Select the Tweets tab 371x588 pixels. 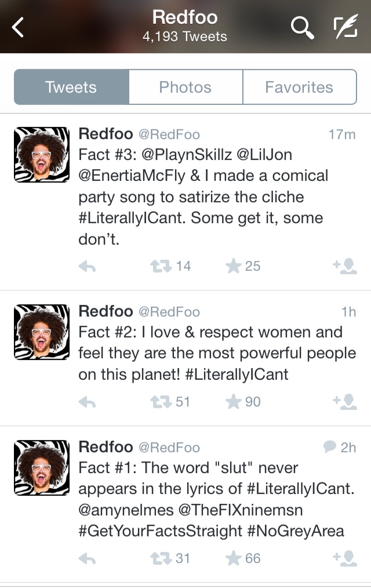pyautogui.click(x=71, y=87)
